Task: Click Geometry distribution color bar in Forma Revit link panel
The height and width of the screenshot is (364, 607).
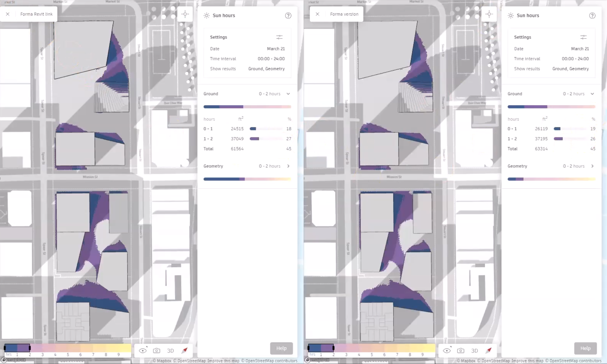Action: (x=247, y=179)
